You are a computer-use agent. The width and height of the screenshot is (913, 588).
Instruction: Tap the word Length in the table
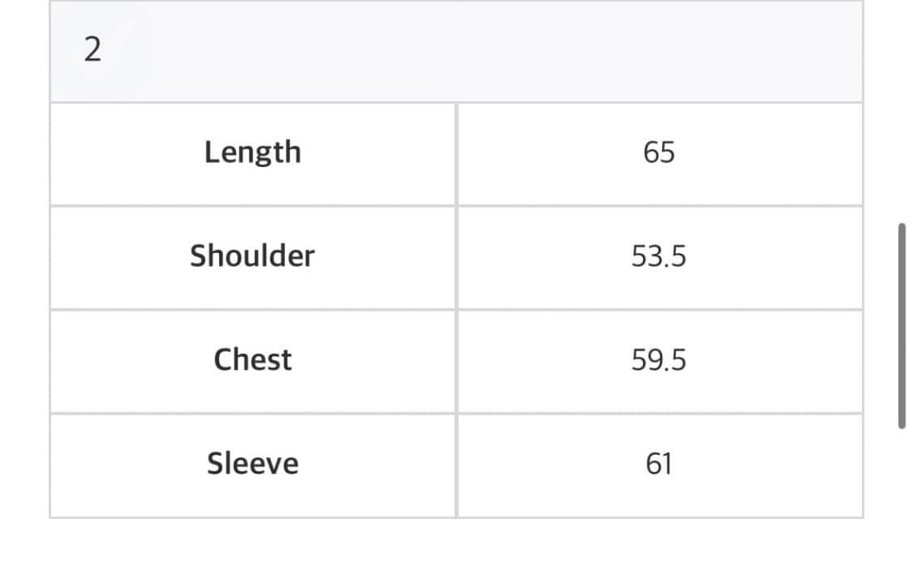252,152
